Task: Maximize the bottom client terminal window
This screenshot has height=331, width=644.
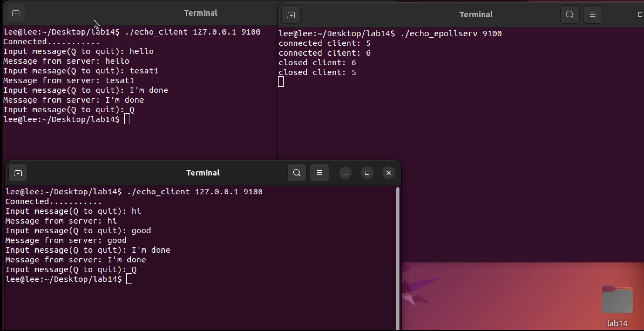Action: [367, 173]
